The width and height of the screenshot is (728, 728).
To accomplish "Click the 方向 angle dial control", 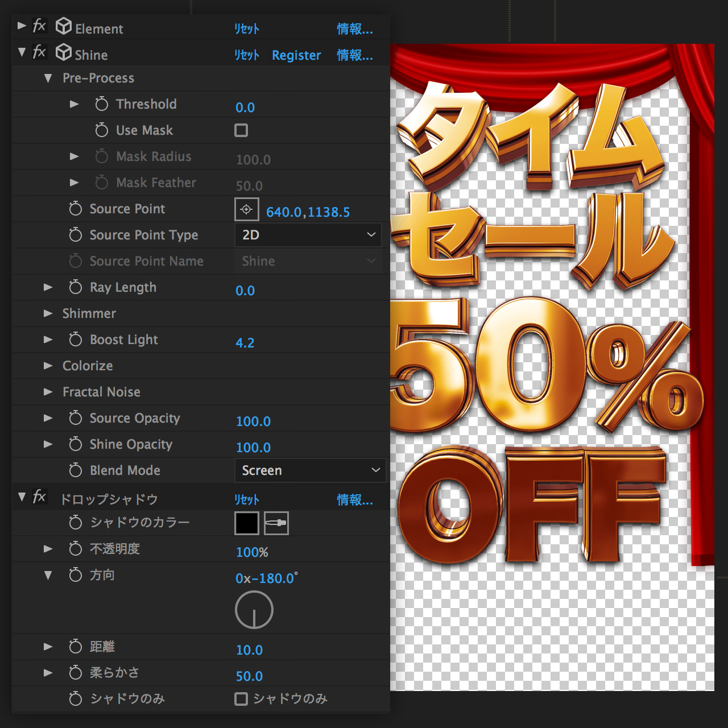I will coord(254,610).
